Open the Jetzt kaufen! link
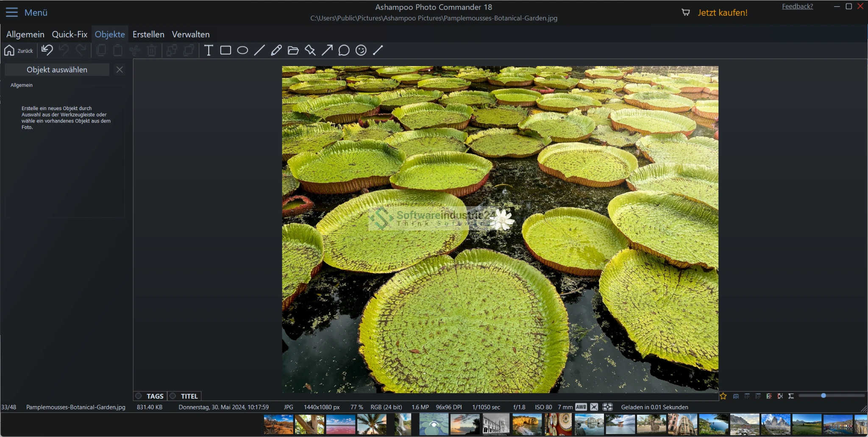Screen dimensions: 868x437 (x=723, y=13)
